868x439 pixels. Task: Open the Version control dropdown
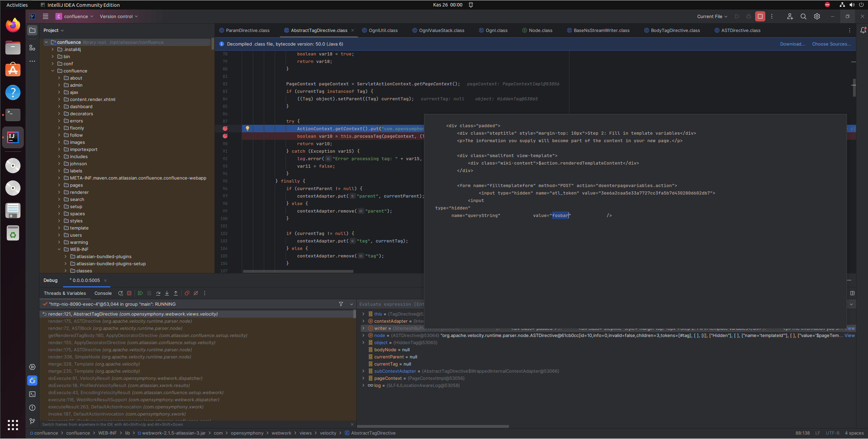[x=119, y=16]
